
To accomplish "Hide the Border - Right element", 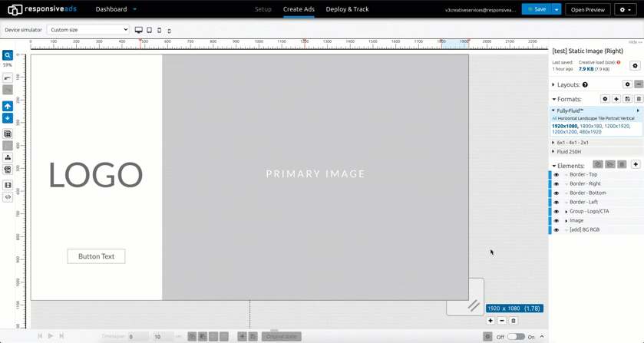I will [556, 183].
